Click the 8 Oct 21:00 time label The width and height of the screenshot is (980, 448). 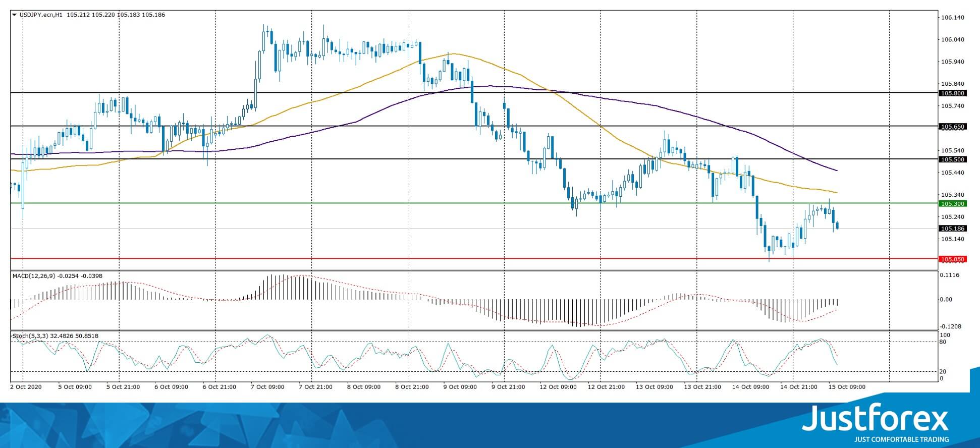coord(412,387)
